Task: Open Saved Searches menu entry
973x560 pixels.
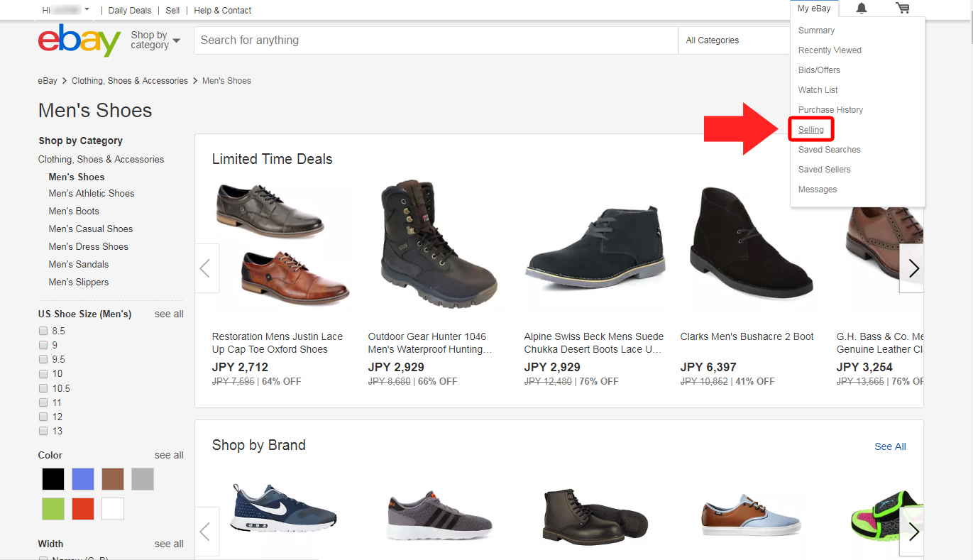Action: [x=830, y=150]
